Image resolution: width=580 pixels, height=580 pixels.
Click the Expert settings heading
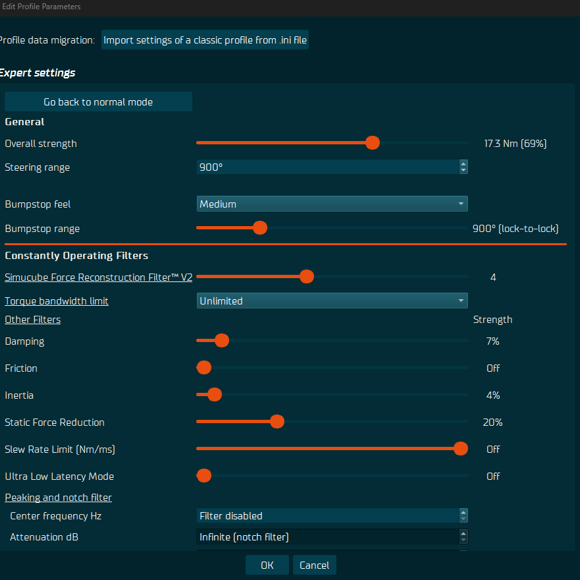37,73
